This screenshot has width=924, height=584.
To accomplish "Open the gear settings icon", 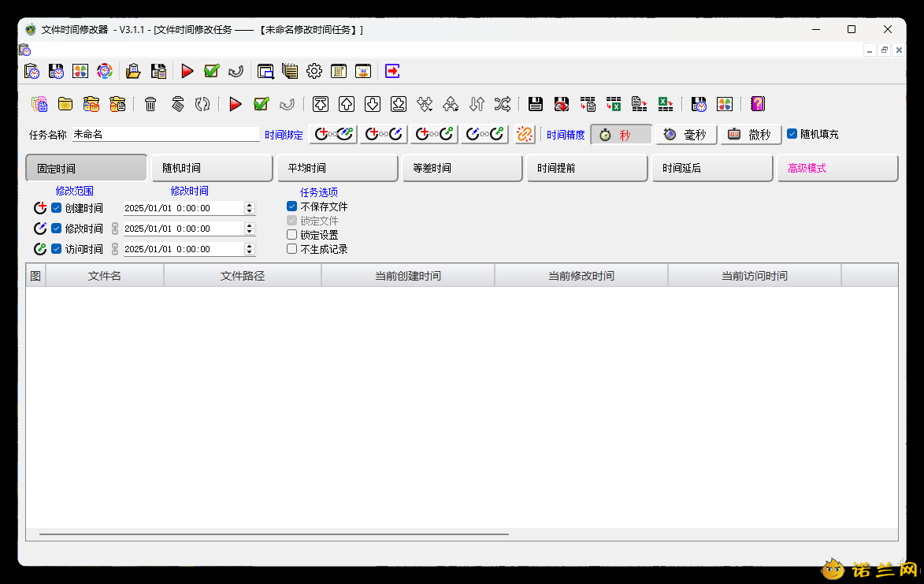I will (x=314, y=71).
